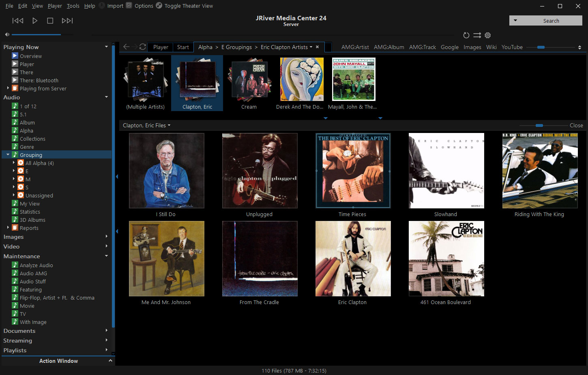Toggle shuffle playback mode icon

[x=477, y=35]
